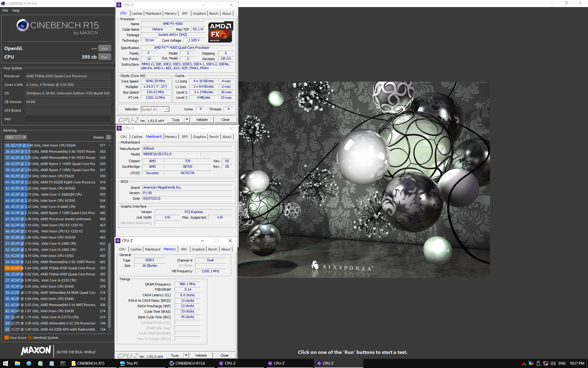Click Tools button in the top CPU-Z window
Viewport: 588px width, 368px height.
(176, 120)
